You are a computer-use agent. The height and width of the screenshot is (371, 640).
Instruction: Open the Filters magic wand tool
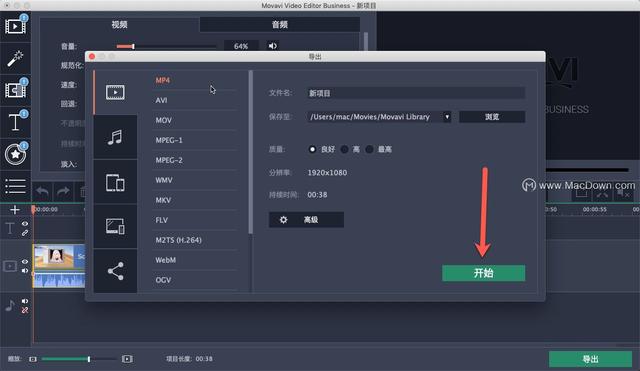click(x=15, y=58)
